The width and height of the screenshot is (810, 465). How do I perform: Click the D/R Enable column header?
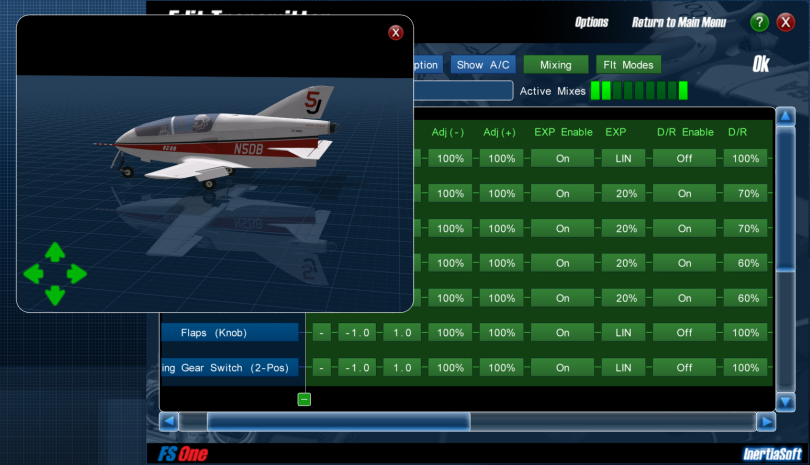pyautogui.click(x=685, y=132)
